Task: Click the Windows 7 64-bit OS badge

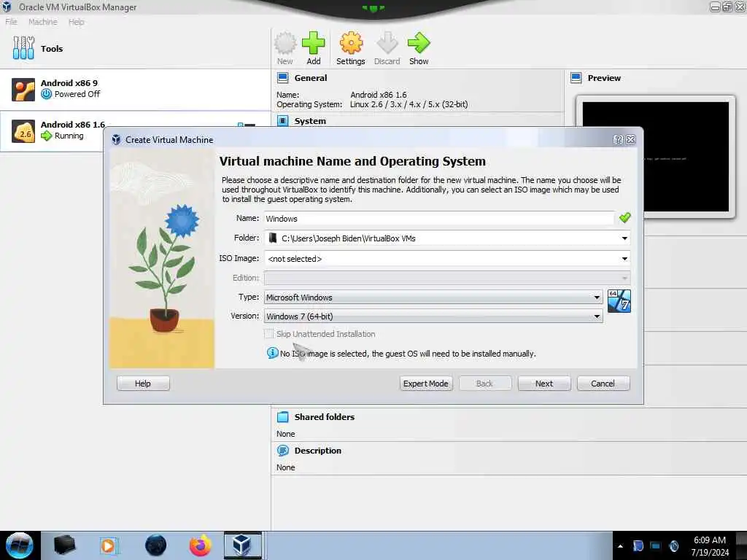Action: point(619,301)
